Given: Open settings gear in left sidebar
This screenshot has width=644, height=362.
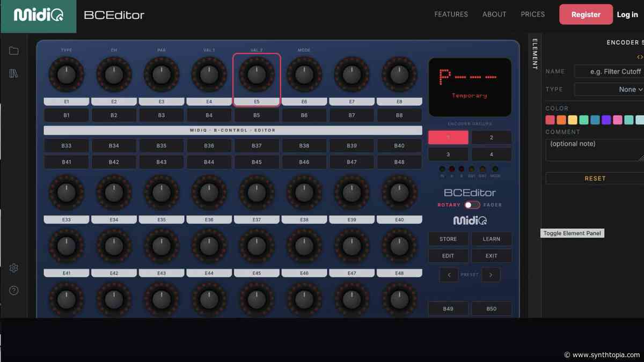Looking at the screenshot, I should tap(14, 268).
